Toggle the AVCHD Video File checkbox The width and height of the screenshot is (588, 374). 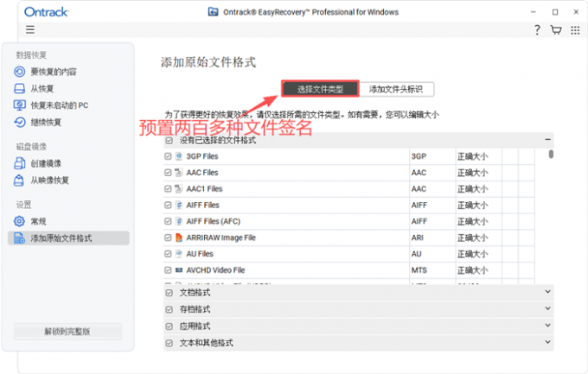tap(168, 269)
